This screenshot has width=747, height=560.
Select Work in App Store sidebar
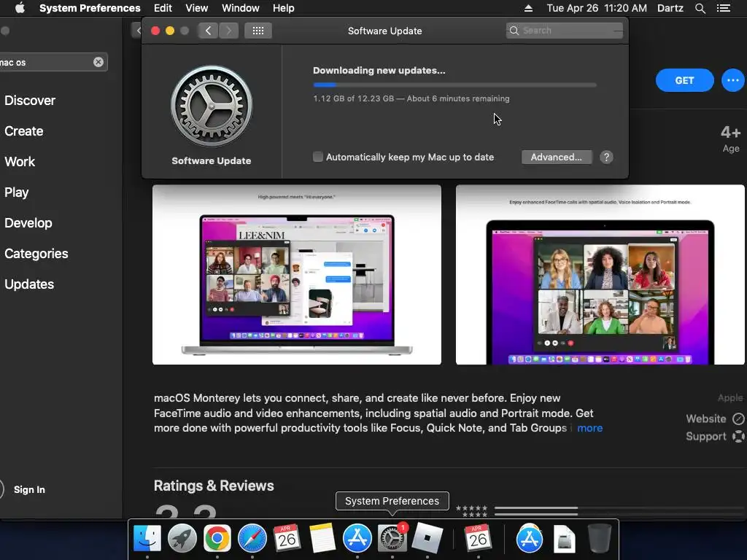click(x=20, y=161)
